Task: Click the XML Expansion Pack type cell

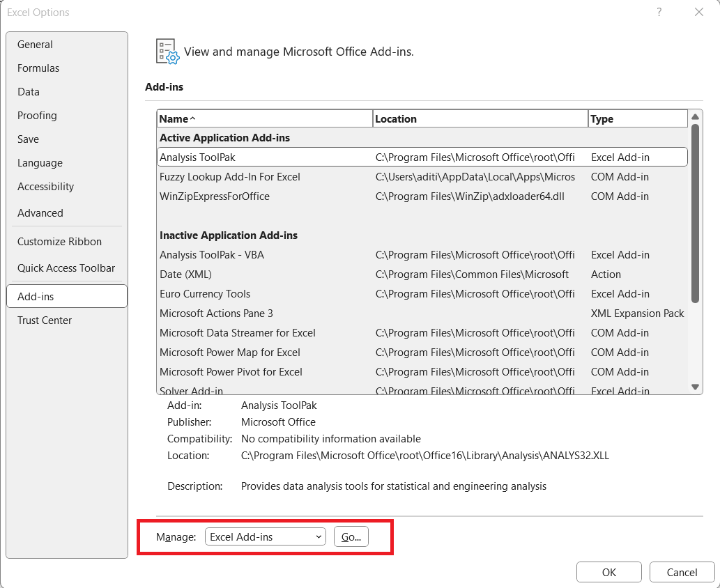Action: point(637,314)
